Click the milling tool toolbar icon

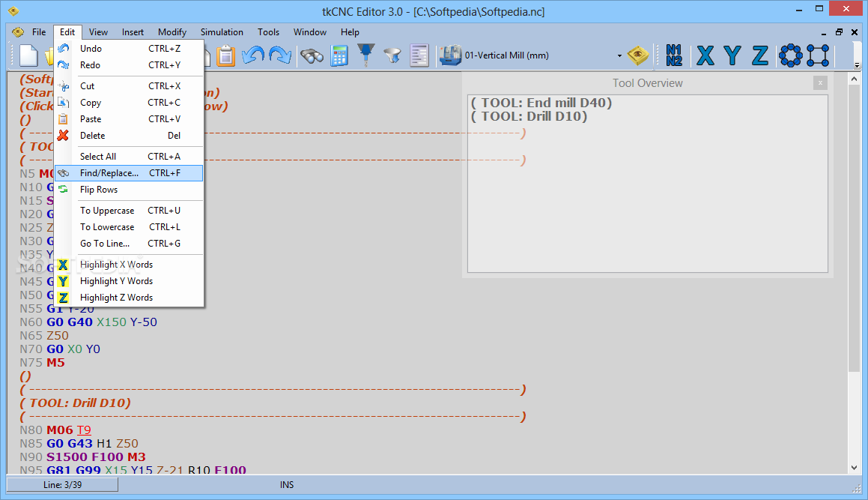click(x=366, y=55)
